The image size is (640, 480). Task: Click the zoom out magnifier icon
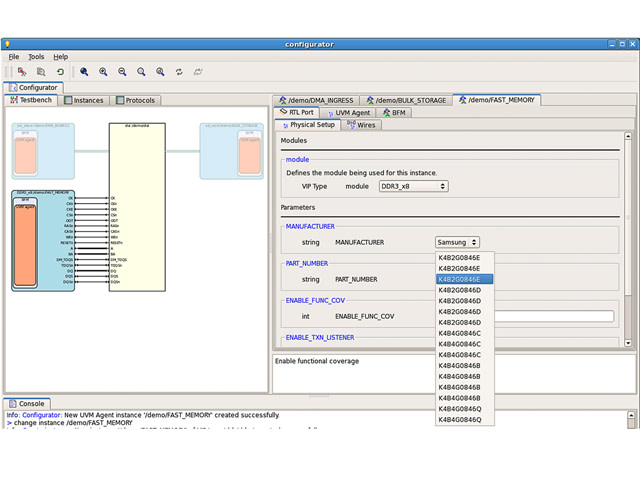pyautogui.click(x=122, y=72)
